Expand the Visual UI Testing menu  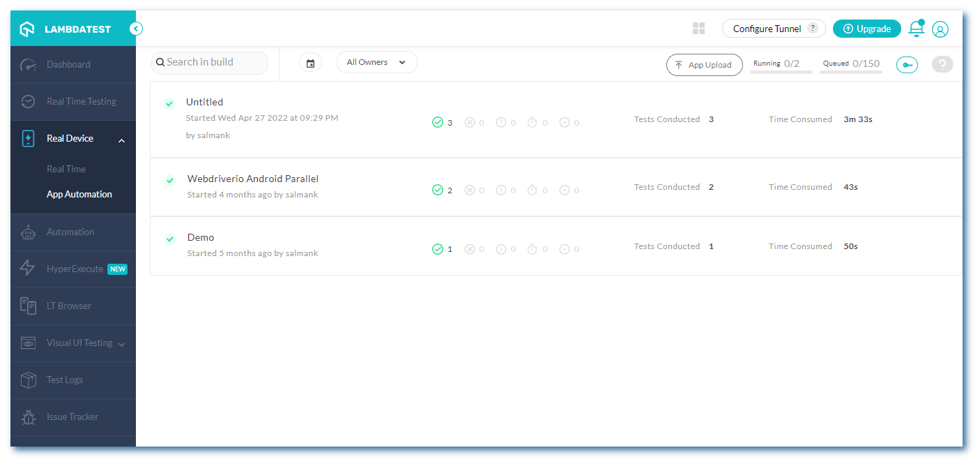click(x=78, y=343)
